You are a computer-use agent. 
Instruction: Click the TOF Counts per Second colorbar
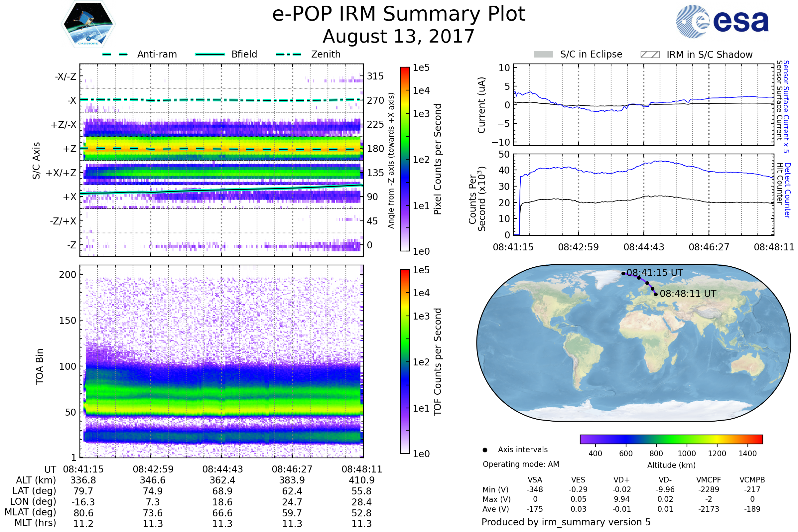click(405, 361)
